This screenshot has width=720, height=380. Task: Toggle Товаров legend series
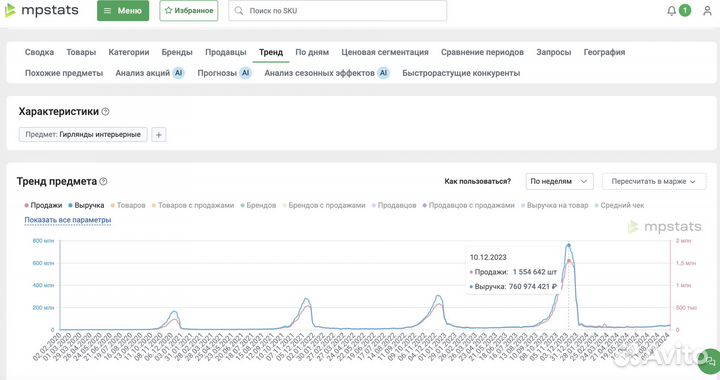[x=128, y=205]
